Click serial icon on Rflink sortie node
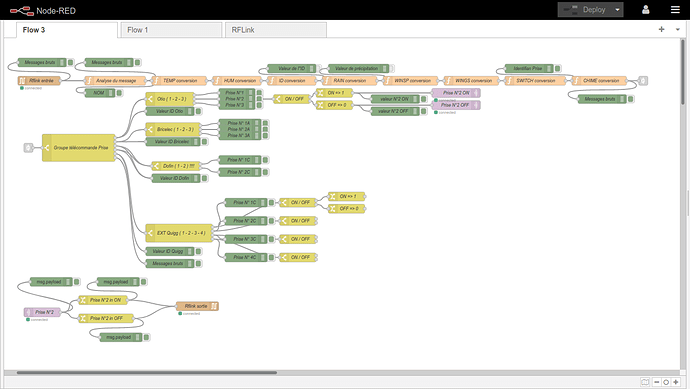Screen dimensions: 690x389 (214, 306)
